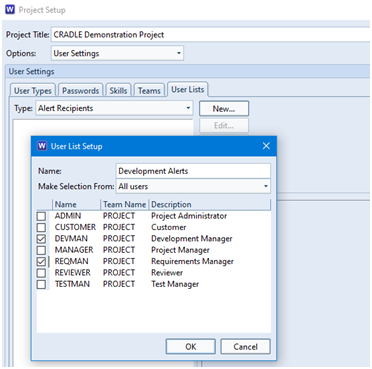Open the Make Selection From dropdown
The width and height of the screenshot is (372, 369).
[193, 186]
